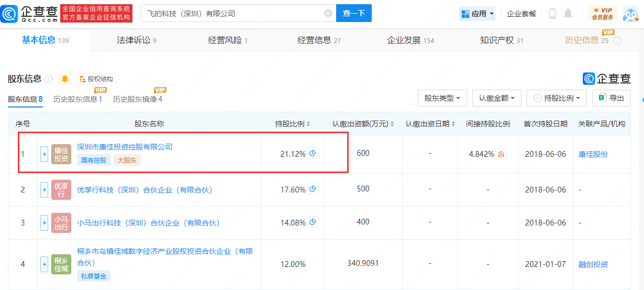
Task: Open pie chart icon for 17.60% holding
Action: point(313,189)
